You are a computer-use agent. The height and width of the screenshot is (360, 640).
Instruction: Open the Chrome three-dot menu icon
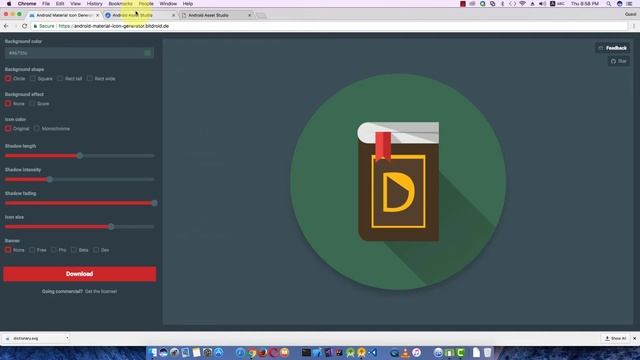point(634,26)
